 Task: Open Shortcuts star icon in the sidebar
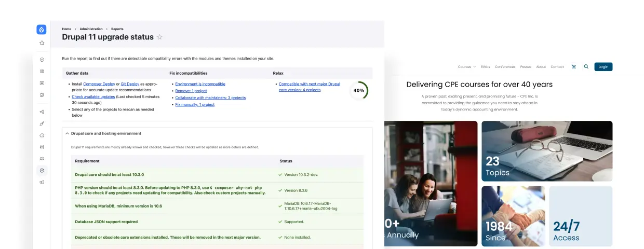pyautogui.click(x=42, y=43)
